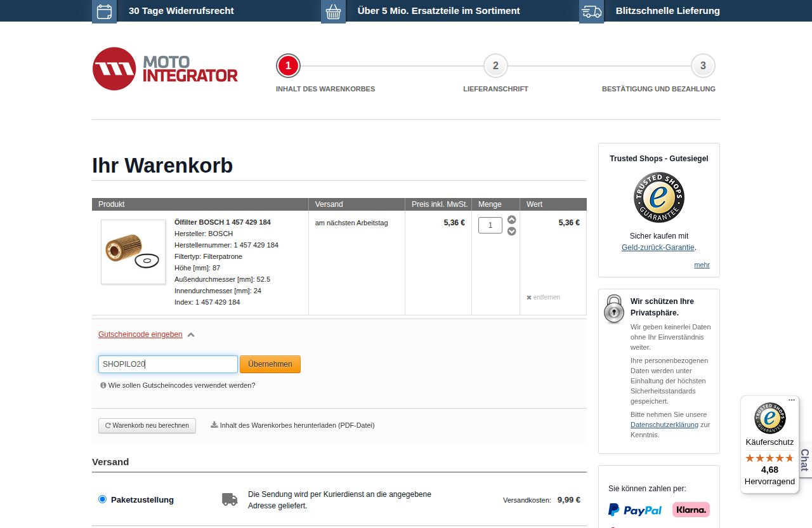
Task: Click the five-star rating in Käuferschutz widget
Action: click(769, 458)
